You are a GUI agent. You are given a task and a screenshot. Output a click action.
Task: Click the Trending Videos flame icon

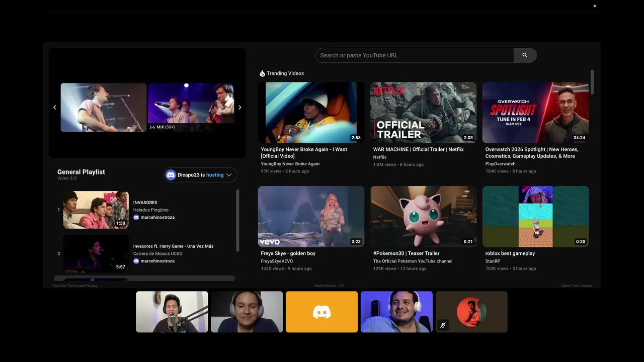(x=262, y=73)
